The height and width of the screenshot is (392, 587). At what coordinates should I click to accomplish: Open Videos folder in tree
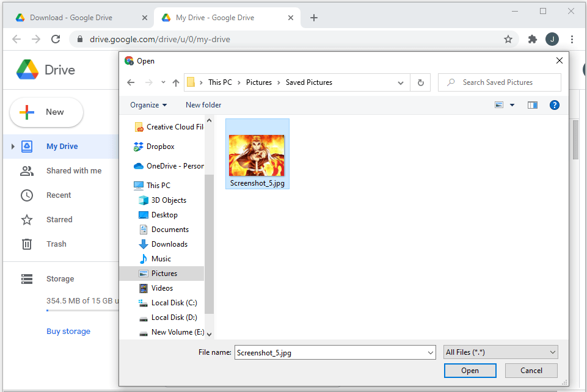tap(156, 288)
